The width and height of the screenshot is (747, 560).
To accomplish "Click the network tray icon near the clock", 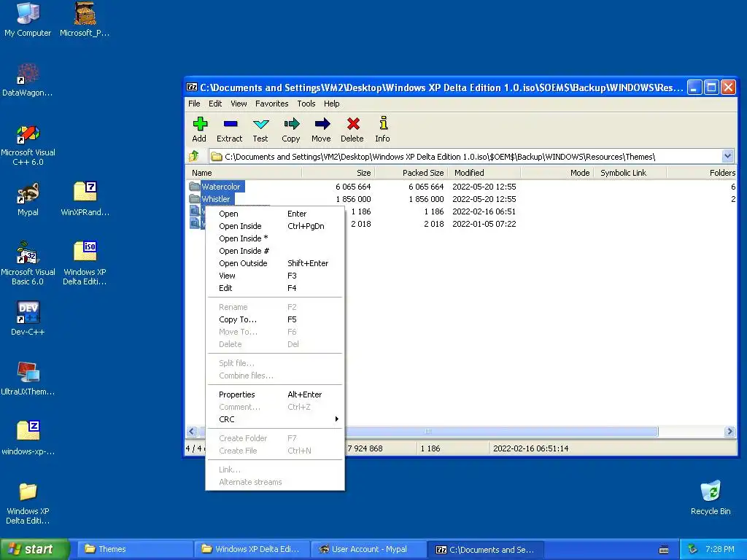I will pos(693,549).
